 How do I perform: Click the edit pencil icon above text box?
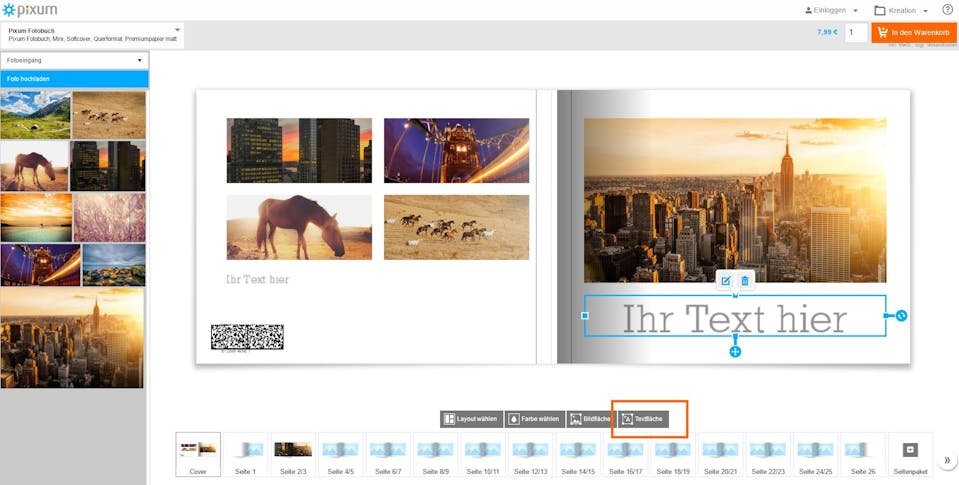[x=726, y=281]
